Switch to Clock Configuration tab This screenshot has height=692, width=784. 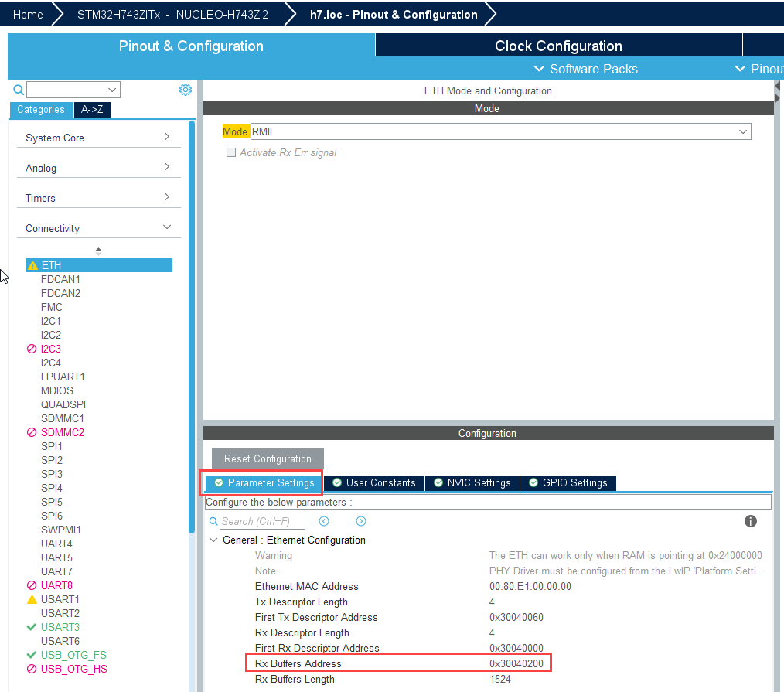(557, 46)
